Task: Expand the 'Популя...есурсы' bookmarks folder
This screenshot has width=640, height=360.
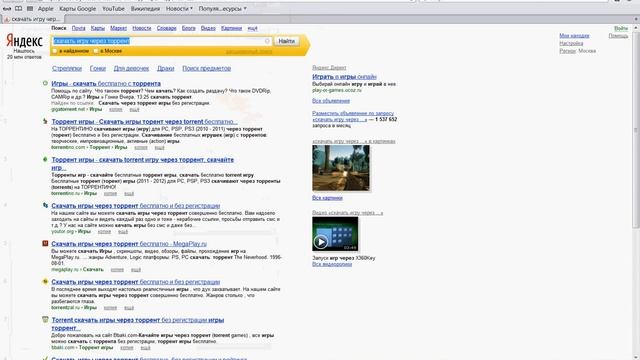Action: coord(222,9)
